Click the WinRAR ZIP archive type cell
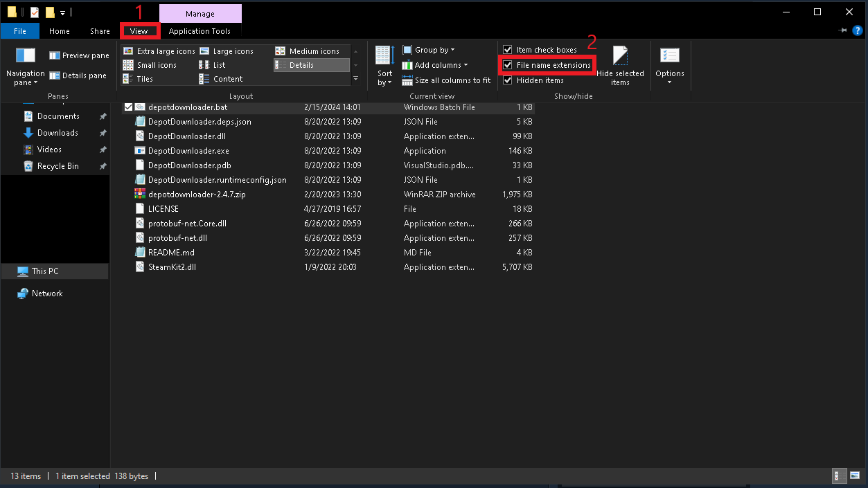Viewport: 868px width, 488px height. click(x=439, y=195)
